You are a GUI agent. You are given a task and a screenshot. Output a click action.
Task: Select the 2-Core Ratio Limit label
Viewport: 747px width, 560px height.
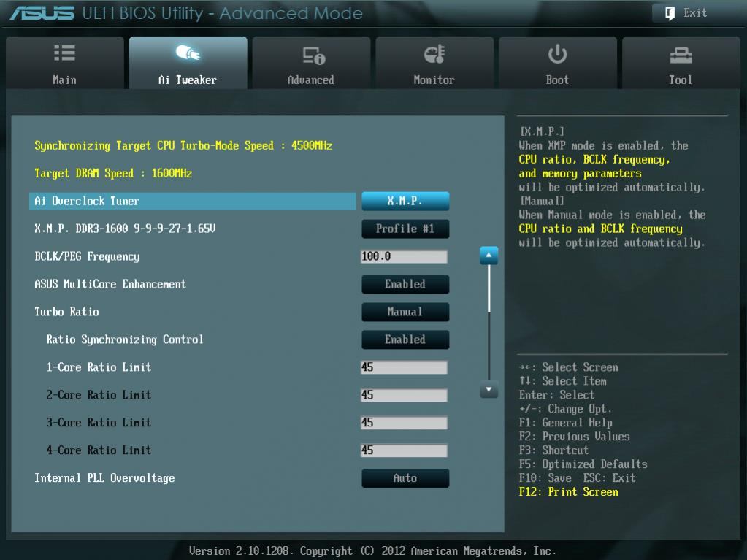point(99,395)
